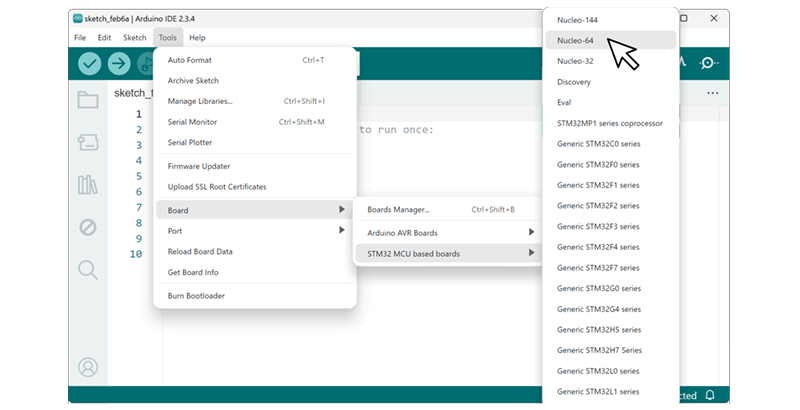Open the Sketch menu

point(135,38)
